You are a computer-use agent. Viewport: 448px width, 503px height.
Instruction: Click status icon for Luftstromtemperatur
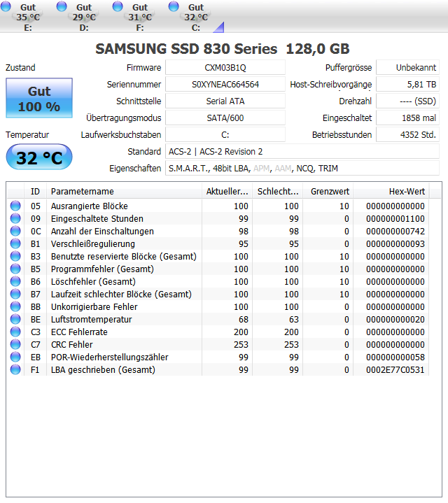(15, 319)
